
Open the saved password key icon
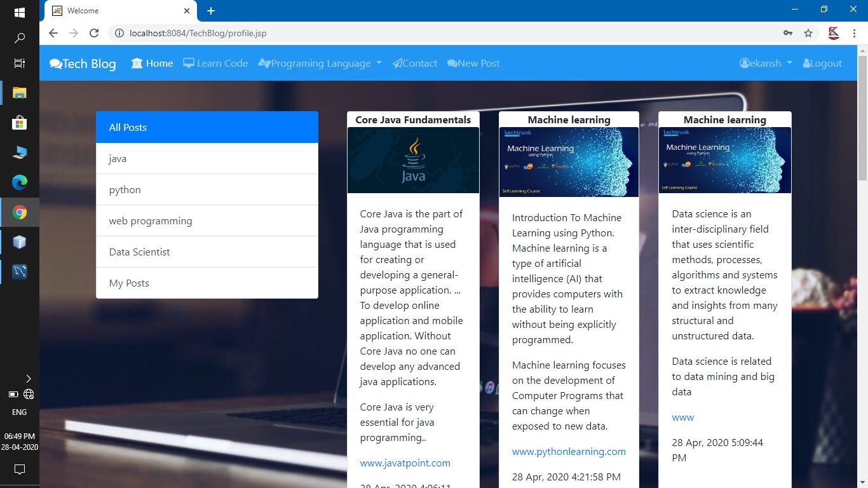coord(788,33)
